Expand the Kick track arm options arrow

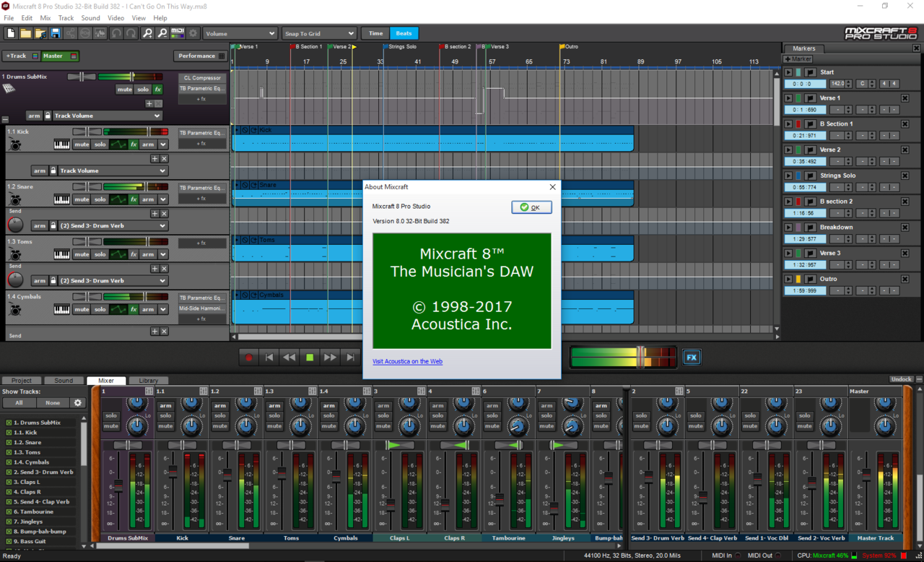[163, 144]
